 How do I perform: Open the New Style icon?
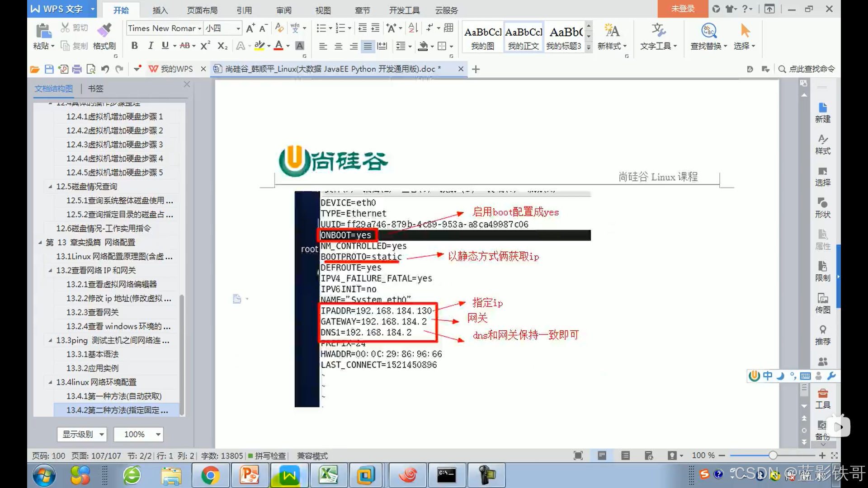coord(612,31)
